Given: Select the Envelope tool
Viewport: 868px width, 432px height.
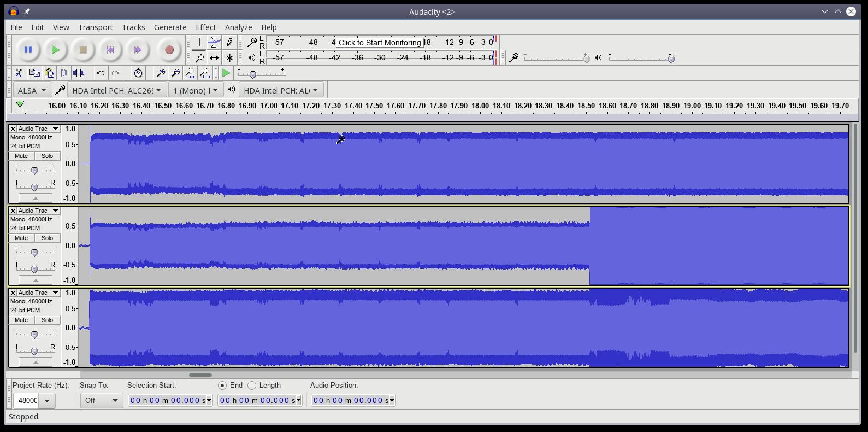Looking at the screenshot, I should point(214,42).
